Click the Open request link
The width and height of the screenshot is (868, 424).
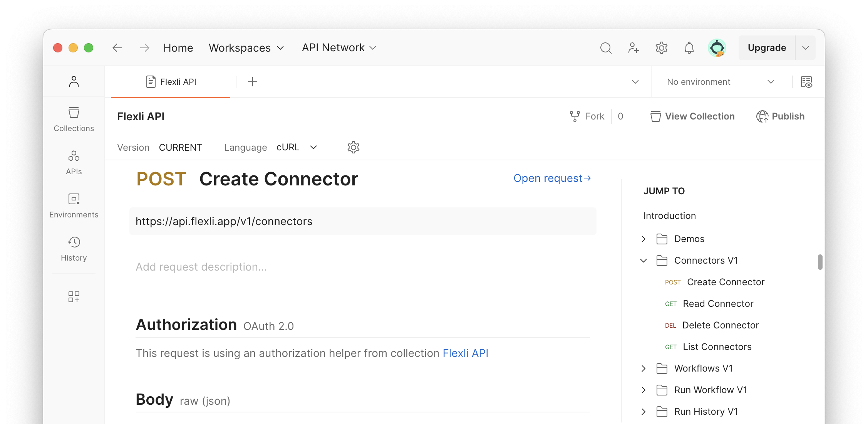(552, 178)
